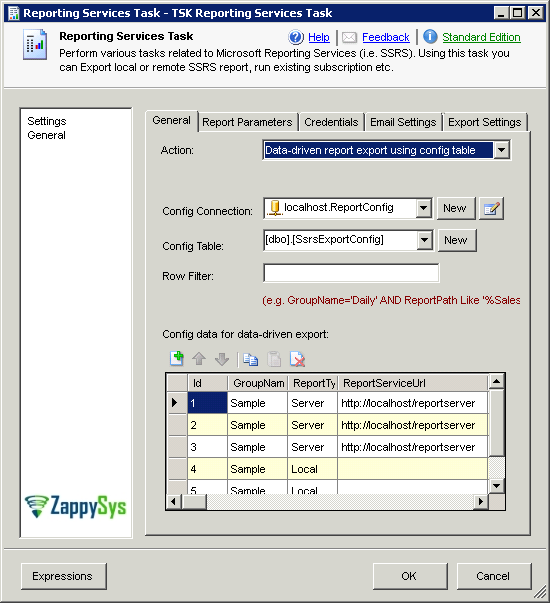
Task: Click the edit connection pencil icon
Action: click(492, 209)
